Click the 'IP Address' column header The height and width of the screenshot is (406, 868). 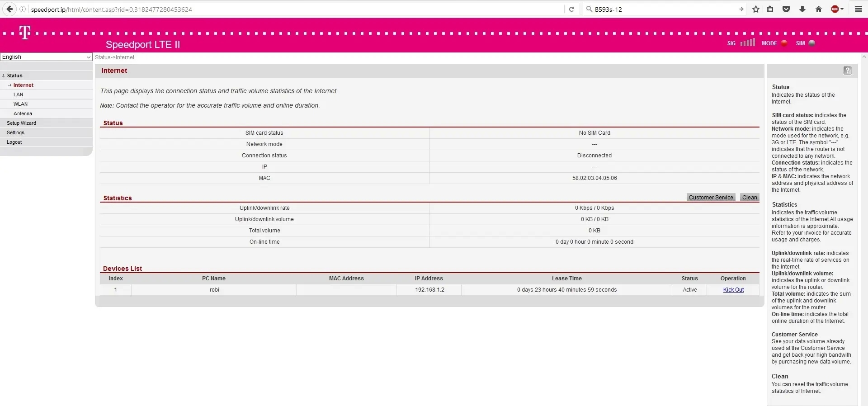(x=429, y=279)
